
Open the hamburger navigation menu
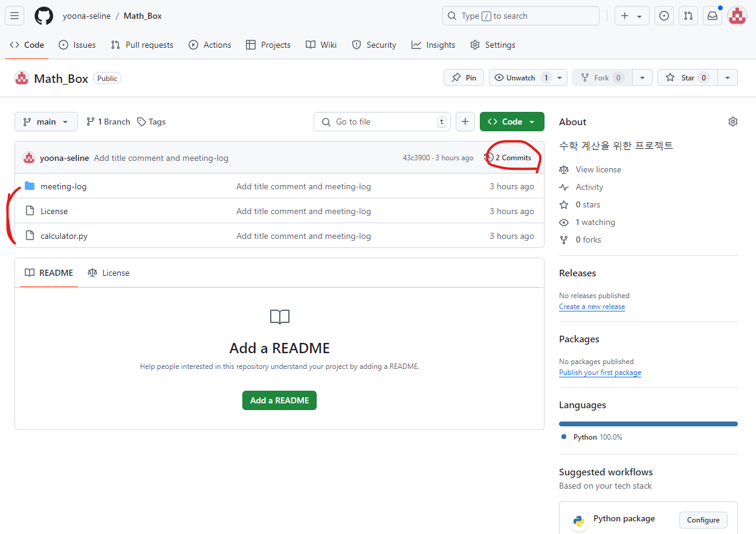(x=15, y=16)
